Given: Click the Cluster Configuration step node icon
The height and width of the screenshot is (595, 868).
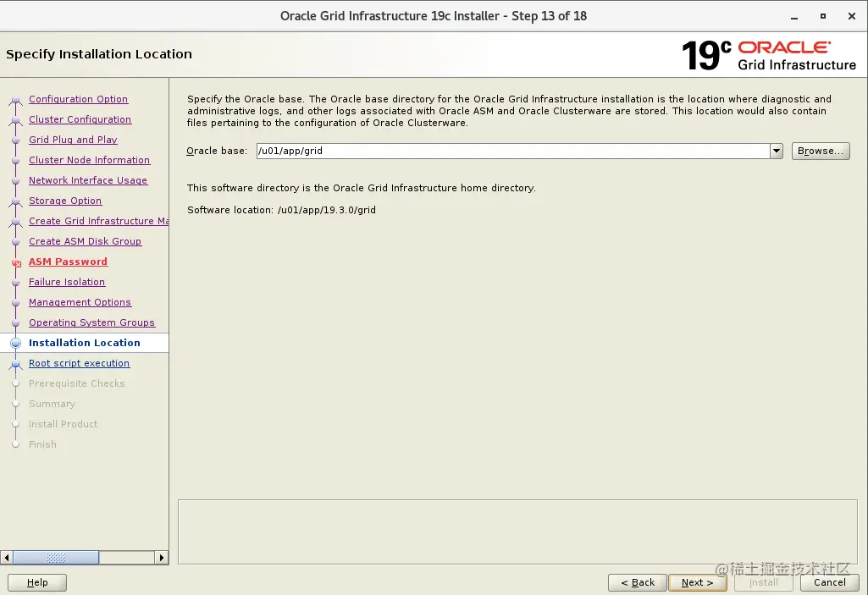Looking at the screenshot, I should coord(15,121).
